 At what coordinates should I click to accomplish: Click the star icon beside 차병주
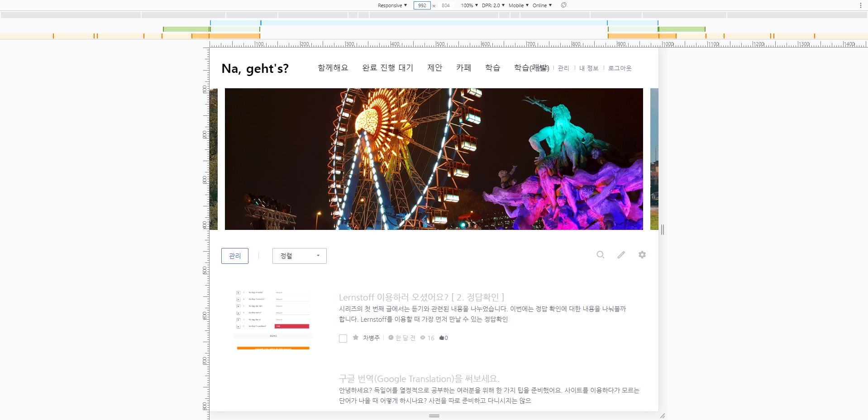(356, 337)
